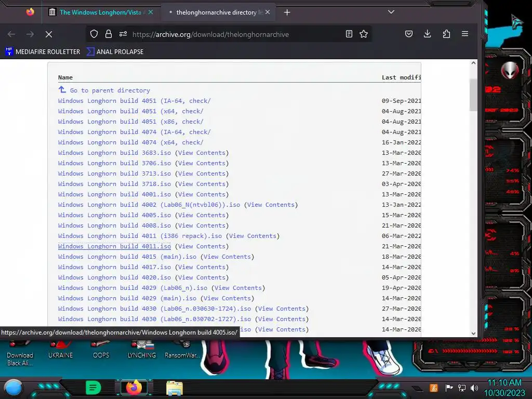Close the Windows Longhorn/Vista tab
This screenshot has width=532, height=399.
click(151, 12)
